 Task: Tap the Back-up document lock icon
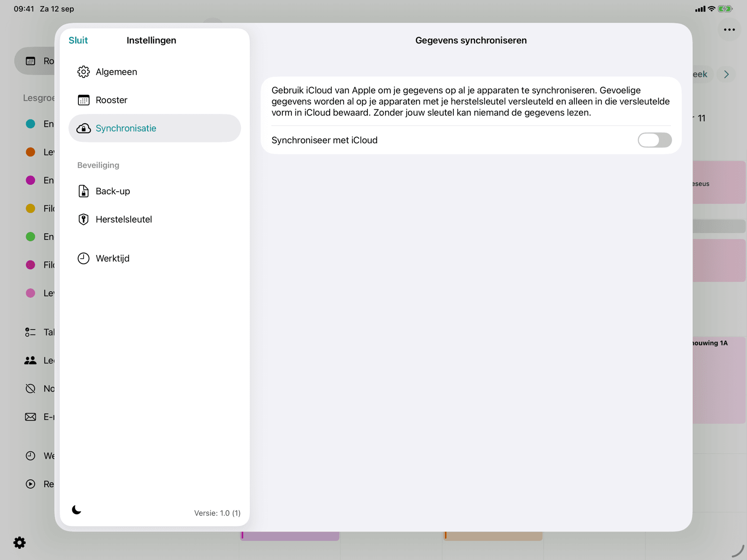point(84,191)
